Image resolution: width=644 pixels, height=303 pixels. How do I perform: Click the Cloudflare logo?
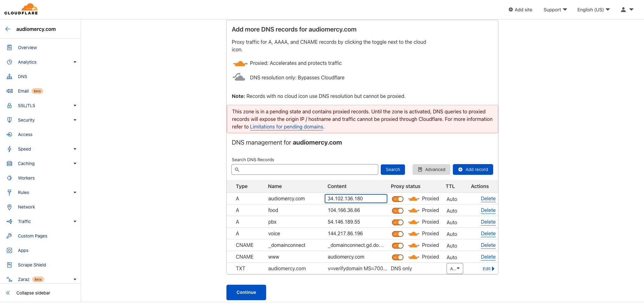pyautogui.click(x=21, y=9)
